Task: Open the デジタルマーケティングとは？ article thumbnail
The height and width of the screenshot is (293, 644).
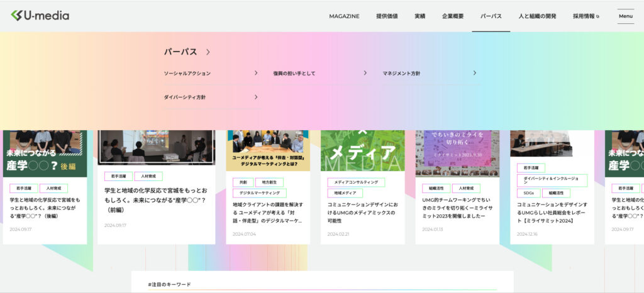Action: pyautogui.click(x=268, y=150)
